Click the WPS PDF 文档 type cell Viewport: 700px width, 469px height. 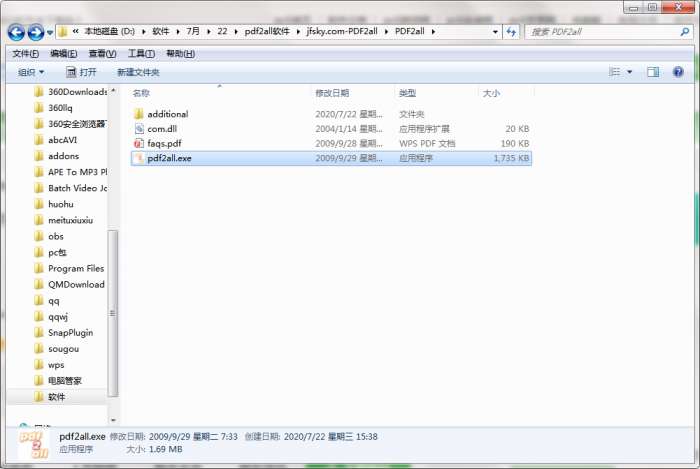tap(427, 143)
